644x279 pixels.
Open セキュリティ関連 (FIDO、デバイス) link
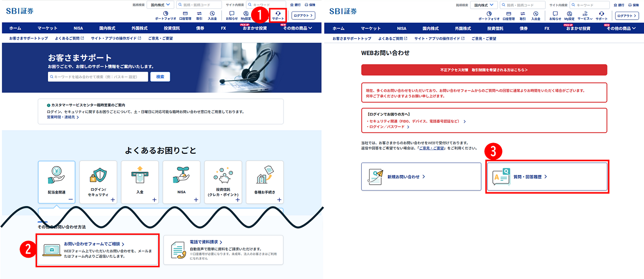point(416,121)
